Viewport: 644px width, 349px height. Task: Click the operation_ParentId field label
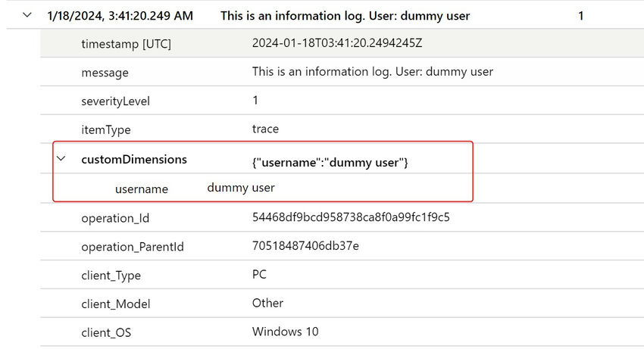[x=133, y=247]
